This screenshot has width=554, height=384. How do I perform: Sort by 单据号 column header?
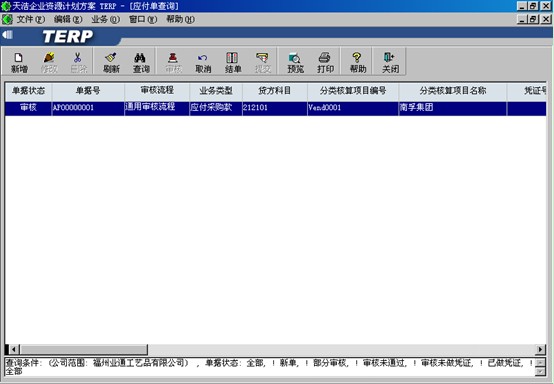tap(88, 91)
